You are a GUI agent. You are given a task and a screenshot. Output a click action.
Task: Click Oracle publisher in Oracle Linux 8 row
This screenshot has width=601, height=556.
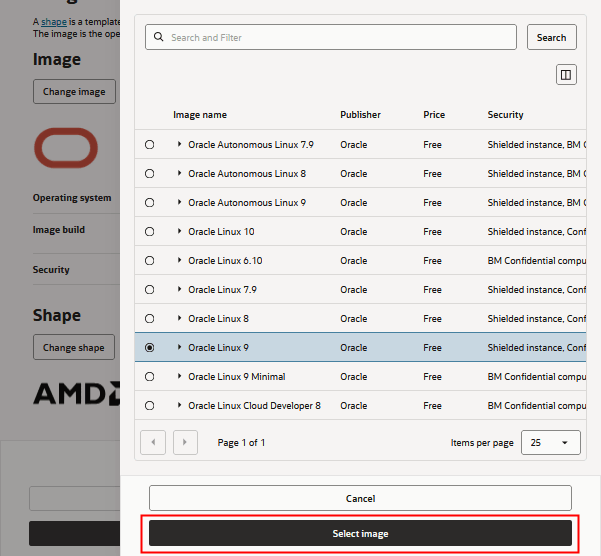coord(353,318)
